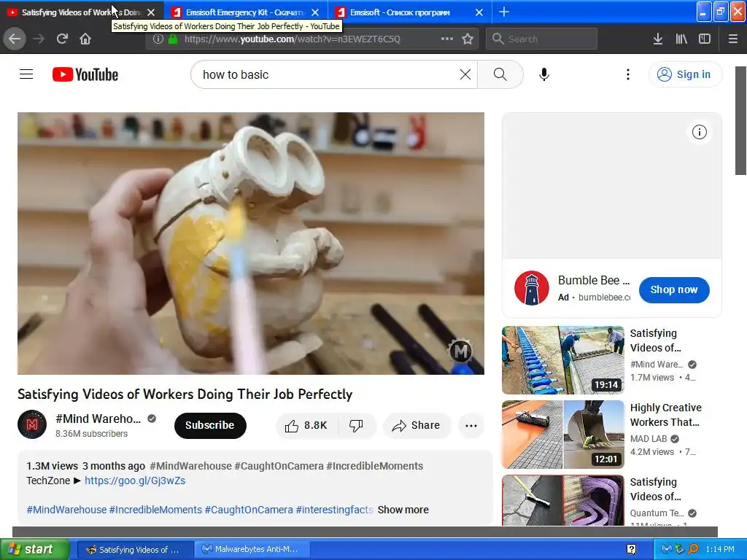Click the magnifier icon in system tray

coord(693,549)
